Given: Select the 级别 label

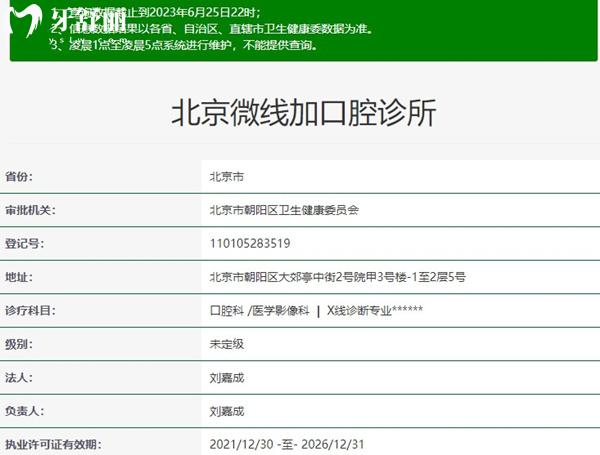Looking at the screenshot, I should [x=19, y=344].
